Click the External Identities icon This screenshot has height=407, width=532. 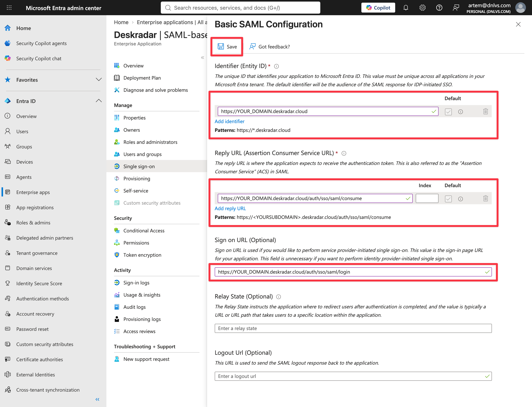[x=8, y=375]
